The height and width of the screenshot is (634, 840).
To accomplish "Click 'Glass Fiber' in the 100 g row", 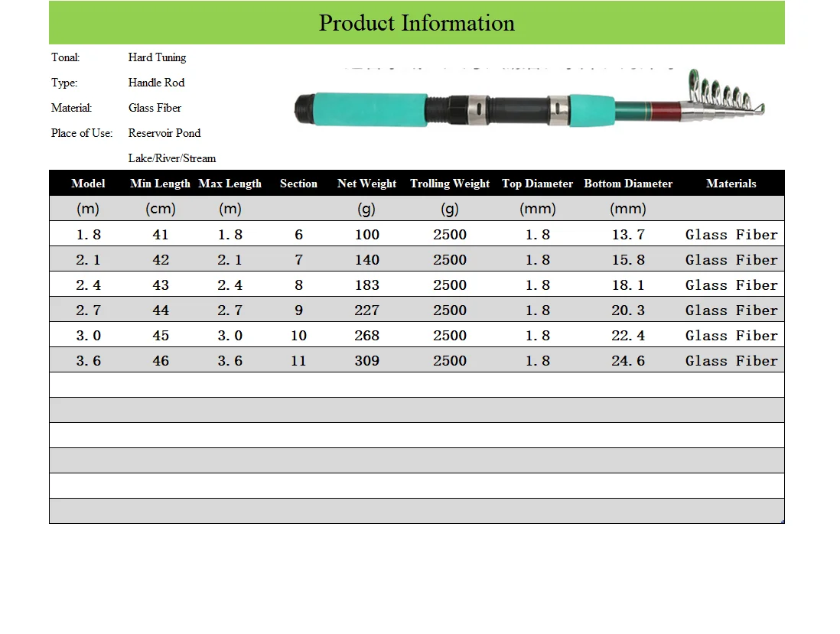I will point(731,234).
